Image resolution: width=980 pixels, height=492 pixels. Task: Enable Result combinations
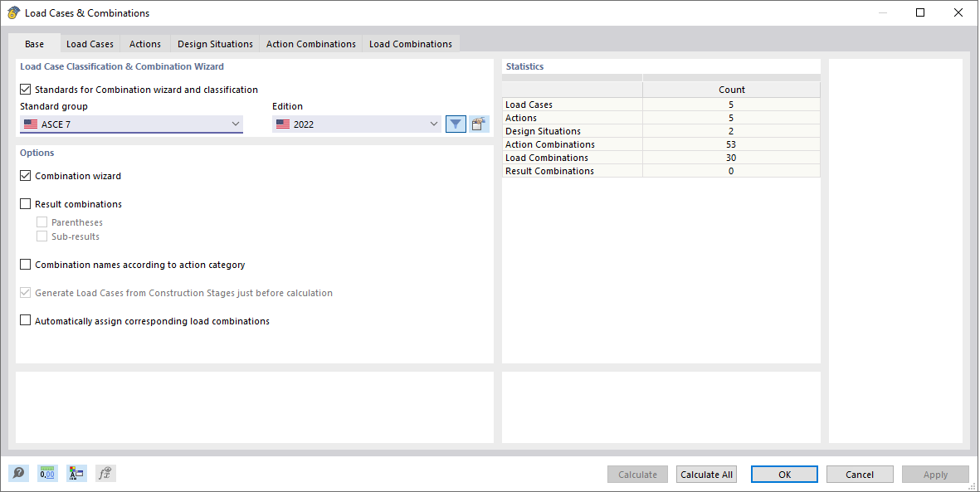tap(25, 203)
